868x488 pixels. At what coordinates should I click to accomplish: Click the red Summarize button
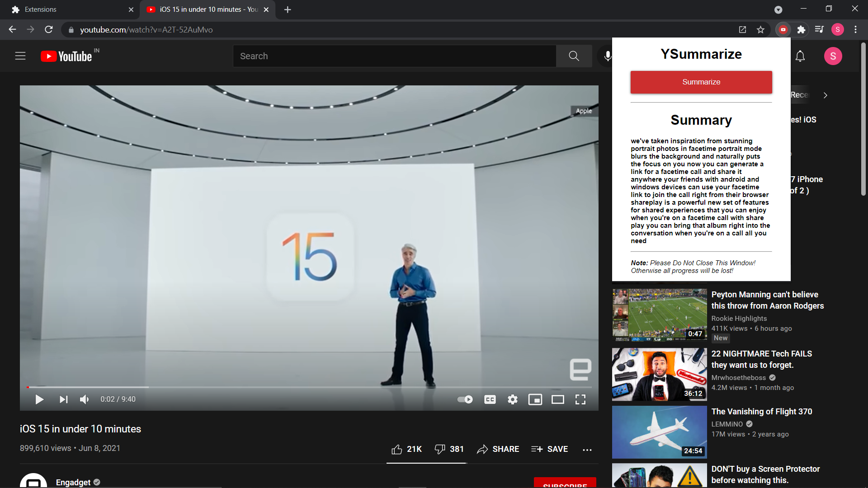pyautogui.click(x=701, y=82)
